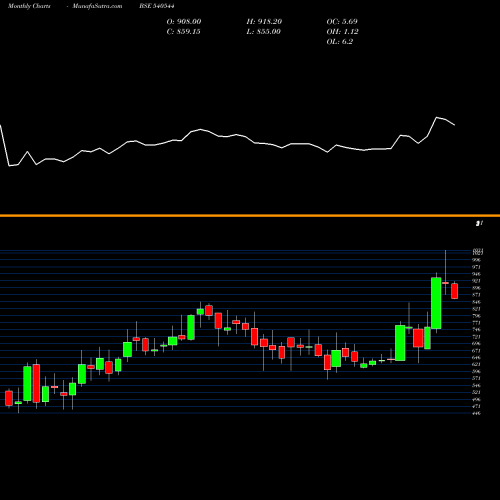Click the "OL: 6.2" reading
The width and height of the screenshot is (500, 500).
click(x=340, y=42)
